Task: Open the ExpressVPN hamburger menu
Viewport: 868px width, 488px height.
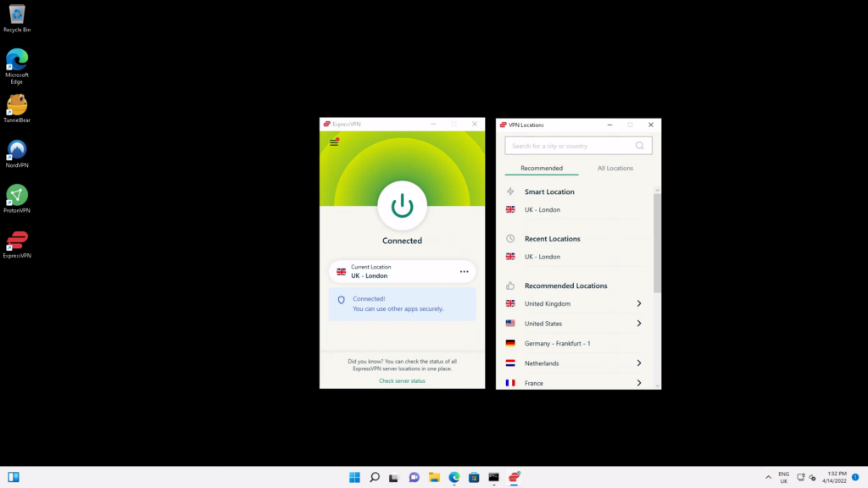Action: tap(334, 142)
